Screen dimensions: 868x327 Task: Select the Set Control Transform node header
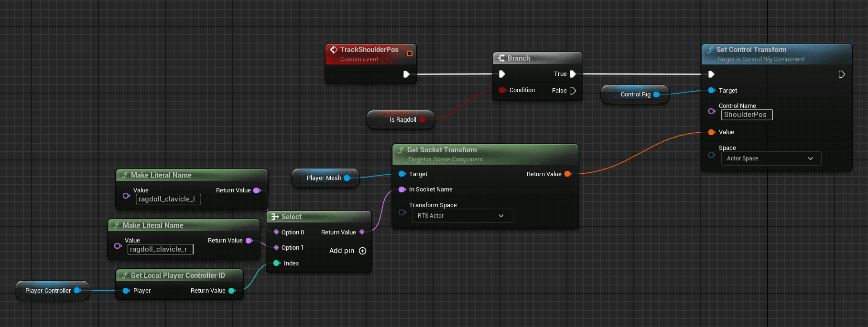(777, 54)
